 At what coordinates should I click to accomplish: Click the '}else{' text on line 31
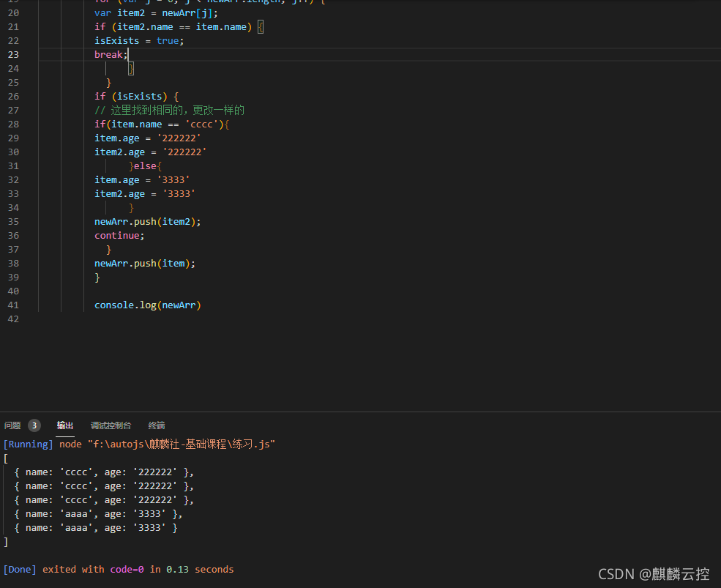(x=145, y=165)
